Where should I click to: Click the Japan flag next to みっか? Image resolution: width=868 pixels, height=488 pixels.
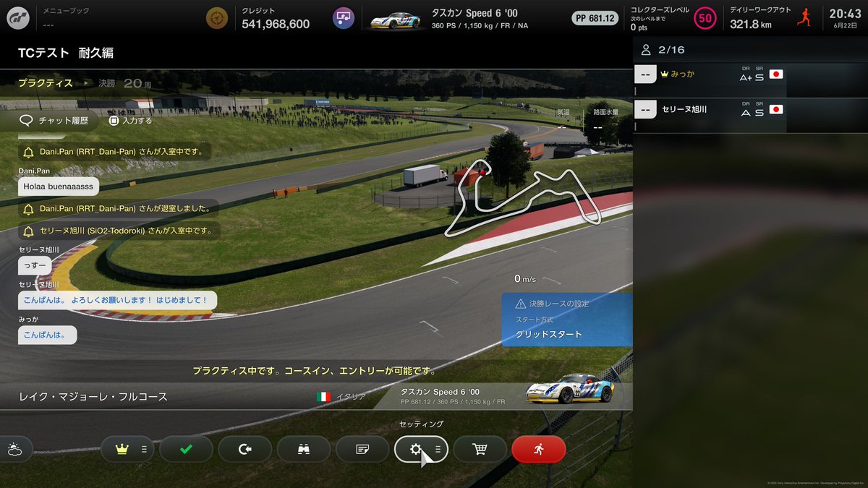point(776,74)
